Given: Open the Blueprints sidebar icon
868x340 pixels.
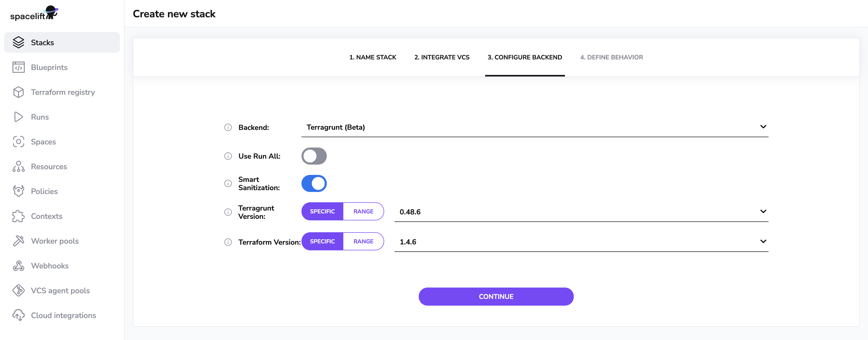Looking at the screenshot, I should point(18,67).
